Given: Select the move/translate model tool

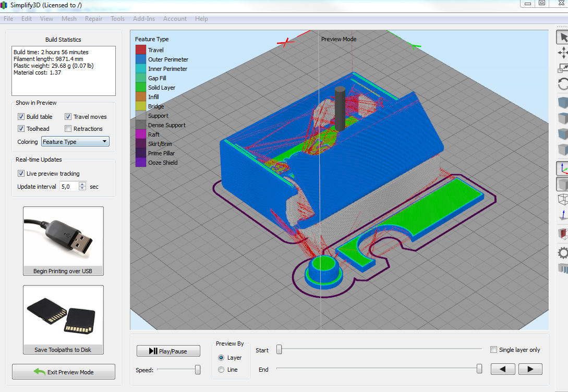Looking at the screenshot, I should coord(563,53).
